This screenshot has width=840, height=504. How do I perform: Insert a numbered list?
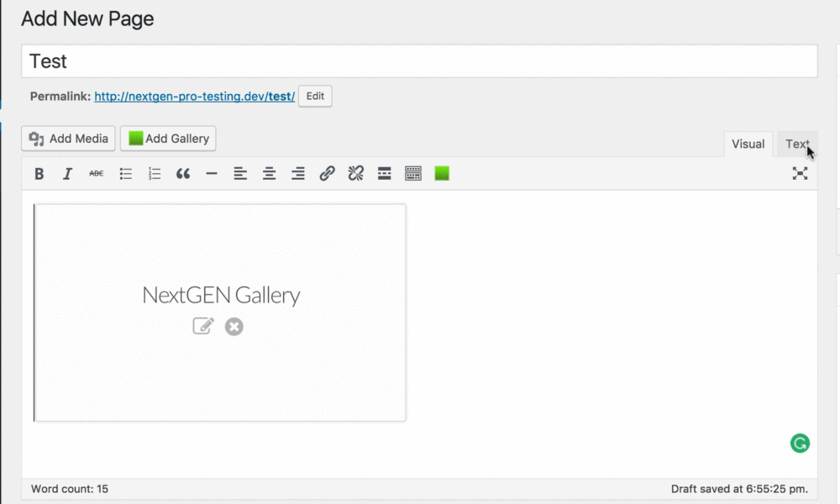click(x=155, y=174)
